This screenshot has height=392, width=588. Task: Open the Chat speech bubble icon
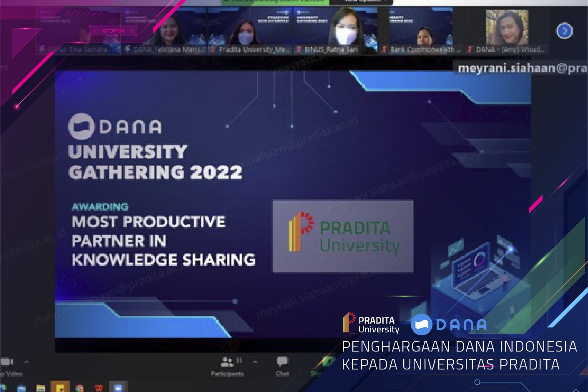tap(282, 361)
